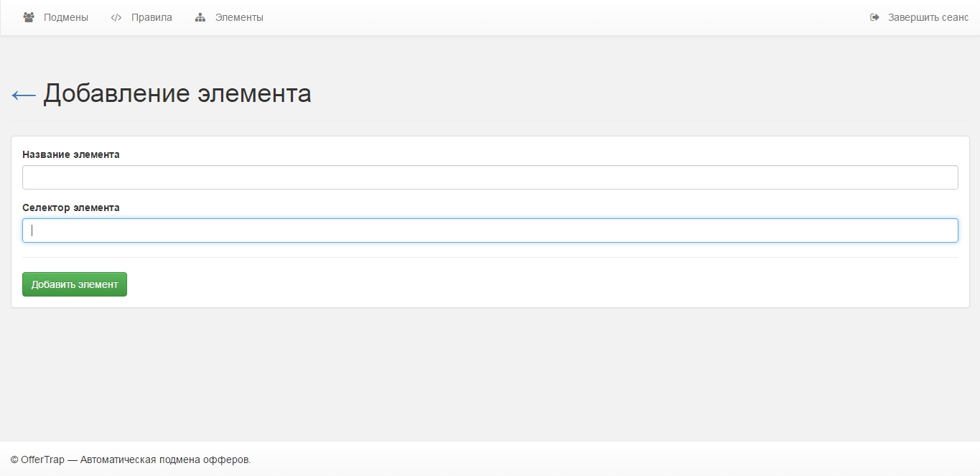Click the white form panel beside the green button
The image size is (980, 476).
(x=503, y=284)
